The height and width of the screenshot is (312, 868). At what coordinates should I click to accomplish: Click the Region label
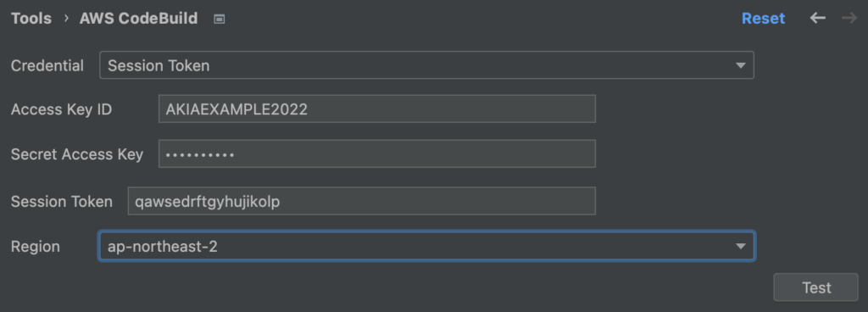coord(36,247)
